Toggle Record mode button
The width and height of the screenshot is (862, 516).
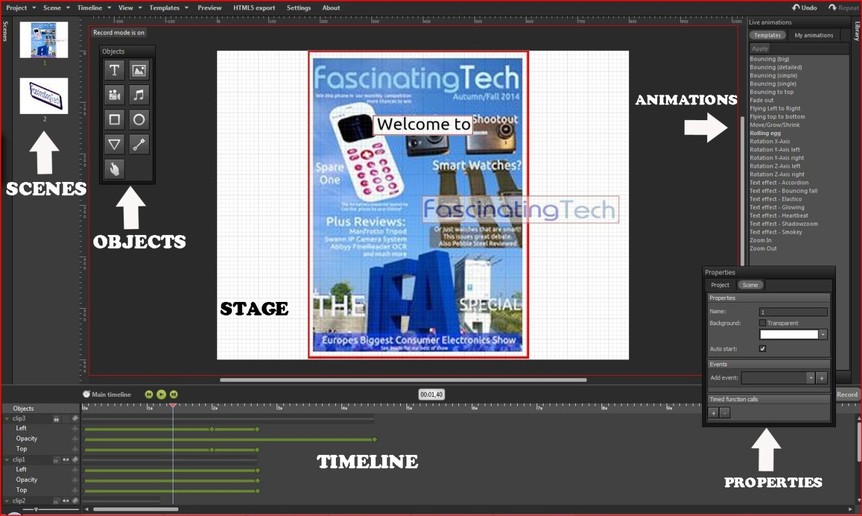click(847, 394)
